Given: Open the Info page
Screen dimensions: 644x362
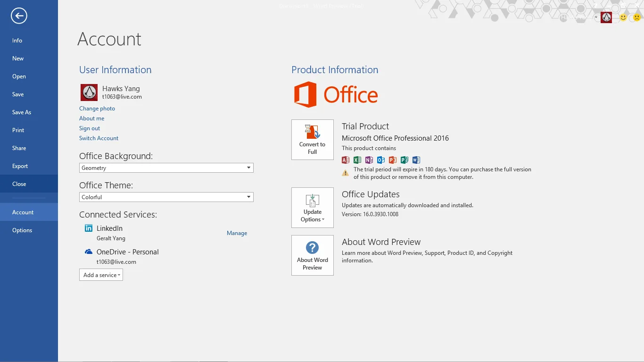Looking at the screenshot, I should (29, 41).
